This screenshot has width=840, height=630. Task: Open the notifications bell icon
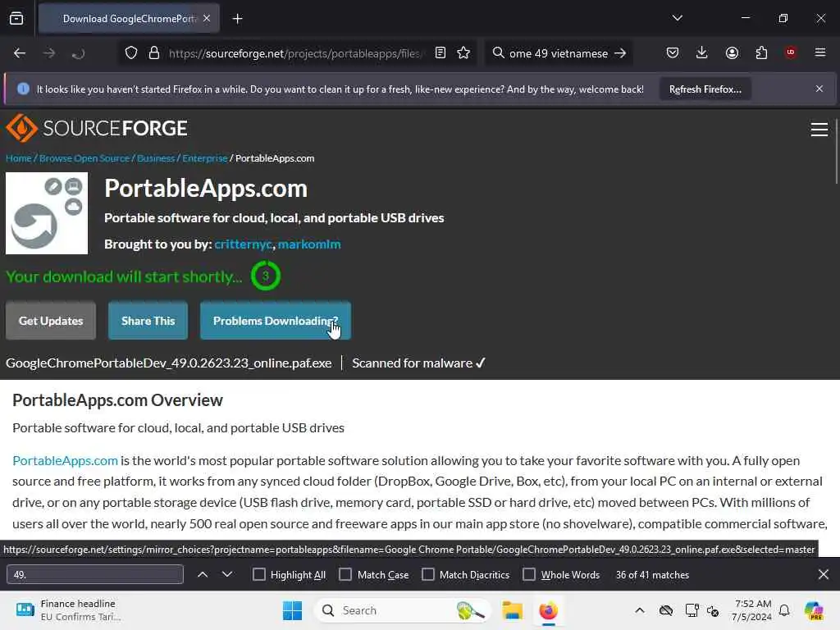click(x=784, y=610)
